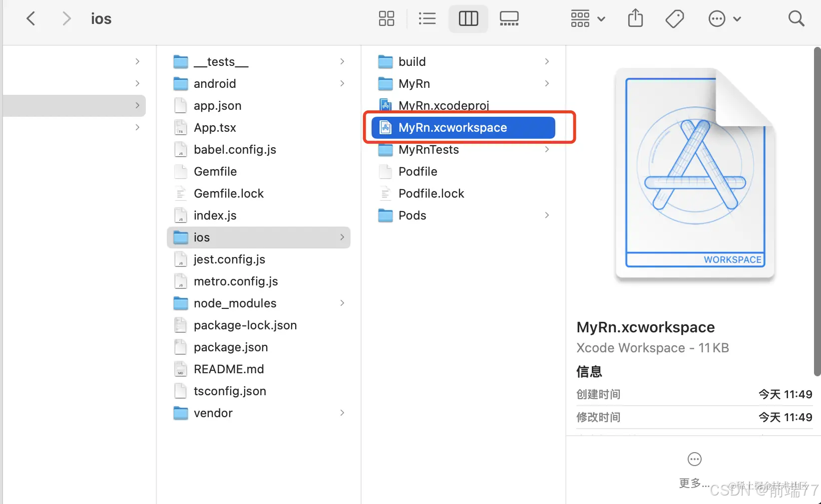Click the workspace preview thumbnail
The width and height of the screenshot is (821, 504).
pos(695,174)
